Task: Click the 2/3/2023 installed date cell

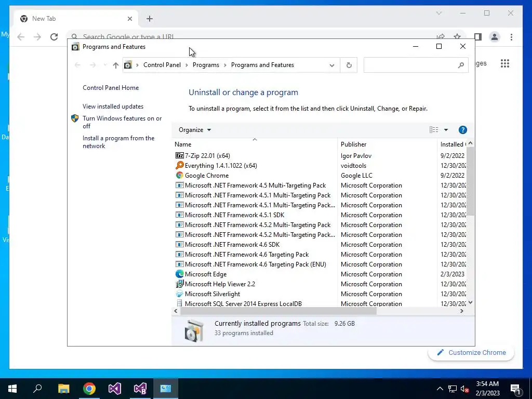Action: coord(452,274)
